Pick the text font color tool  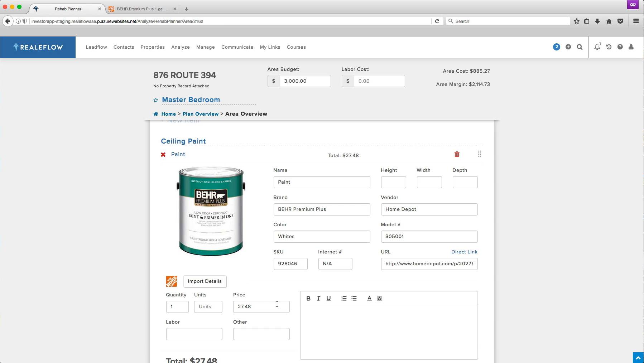click(x=369, y=298)
